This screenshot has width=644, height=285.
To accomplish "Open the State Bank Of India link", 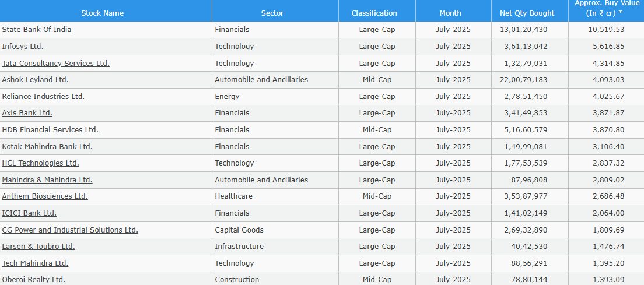I will [37, 30].
